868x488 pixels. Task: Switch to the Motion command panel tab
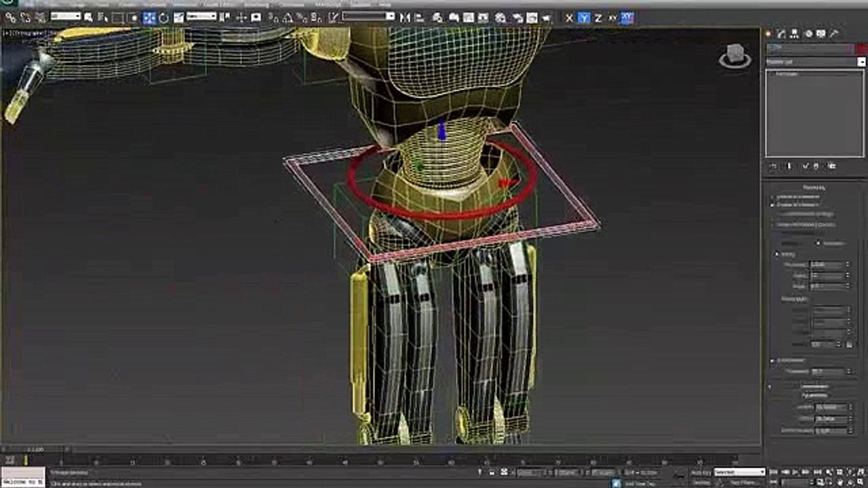tap(808, 33)
